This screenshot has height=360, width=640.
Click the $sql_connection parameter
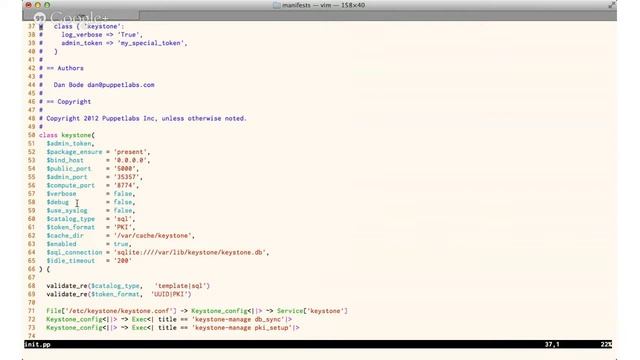point(74,252)
